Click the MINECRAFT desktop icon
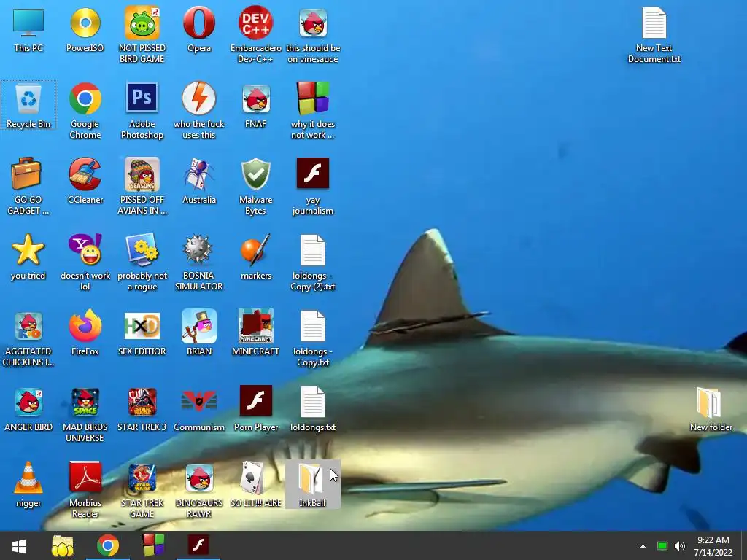Image resolution: width=747 pixels, height=560 pixels. click(x=256, y=332)
